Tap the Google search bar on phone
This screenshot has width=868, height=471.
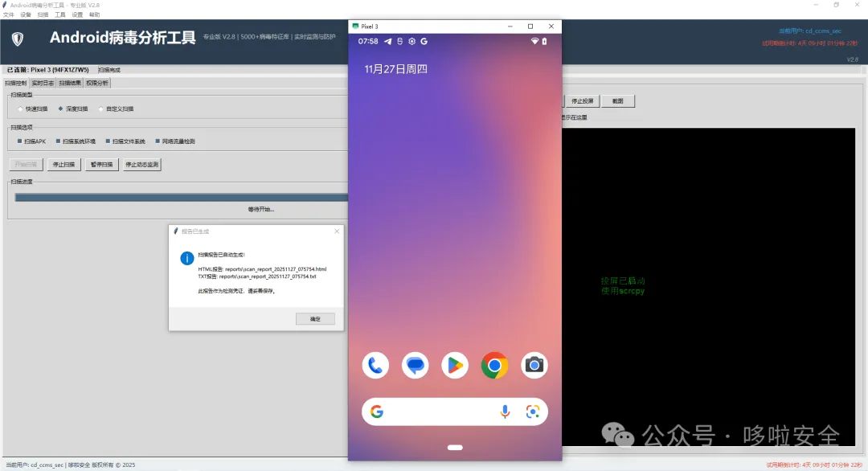point(455,412)
